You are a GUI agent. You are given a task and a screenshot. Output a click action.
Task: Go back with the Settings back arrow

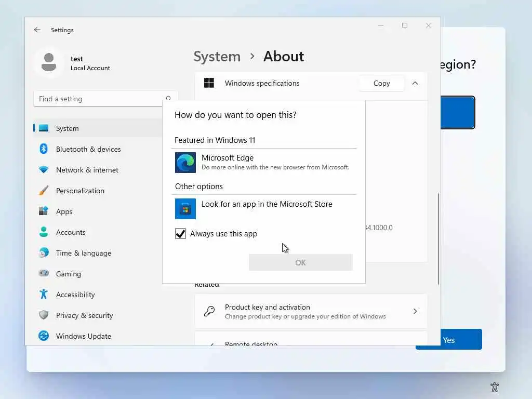pyautogui.click(x=37, y=30)
